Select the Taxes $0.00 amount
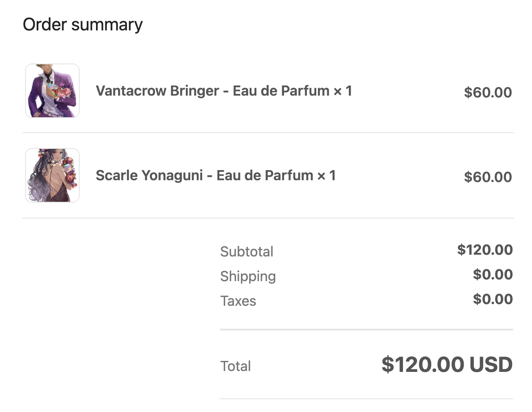 click(493, 299)
